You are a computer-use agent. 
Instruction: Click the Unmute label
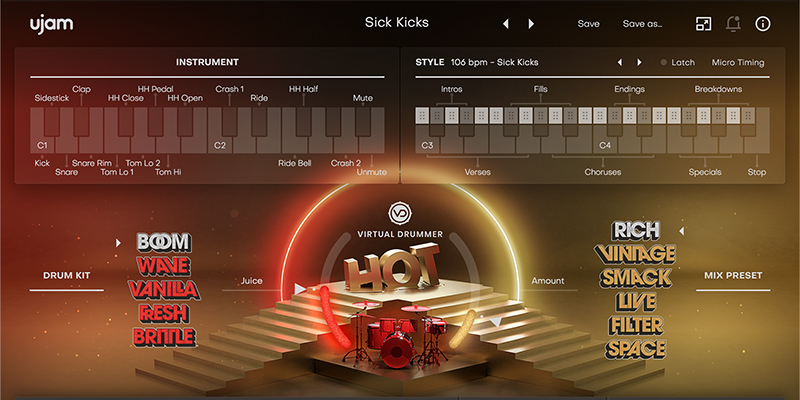[371, 172]
